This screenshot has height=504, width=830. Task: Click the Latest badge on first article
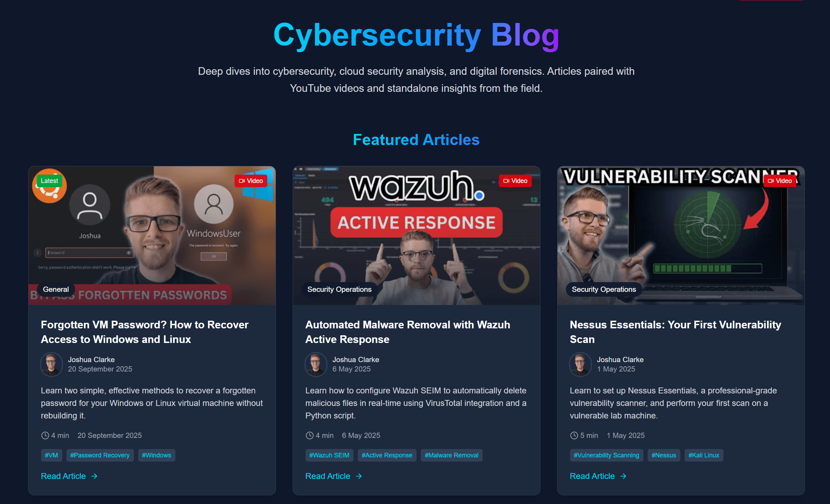(49, 181)
